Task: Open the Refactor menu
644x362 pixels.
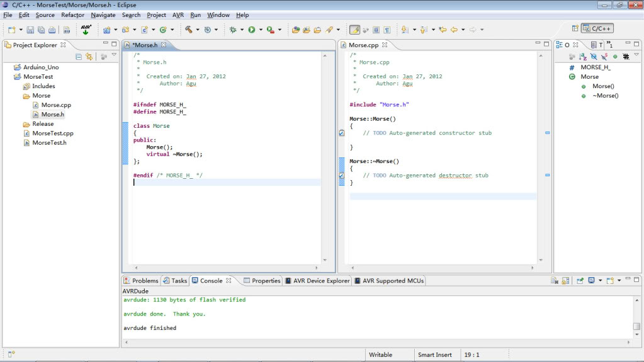Action: [x=72, y=14]
